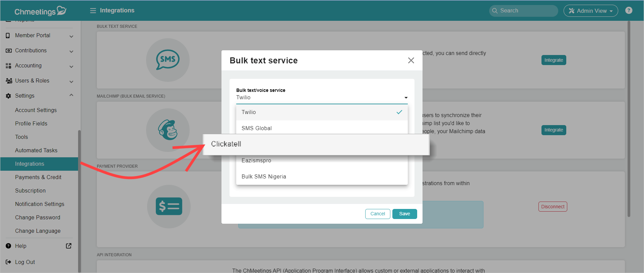The image size is (644, 273).
Task: Open Payments & Credit in sidebar
Action: pyautogui.click(x=38, y=177)
